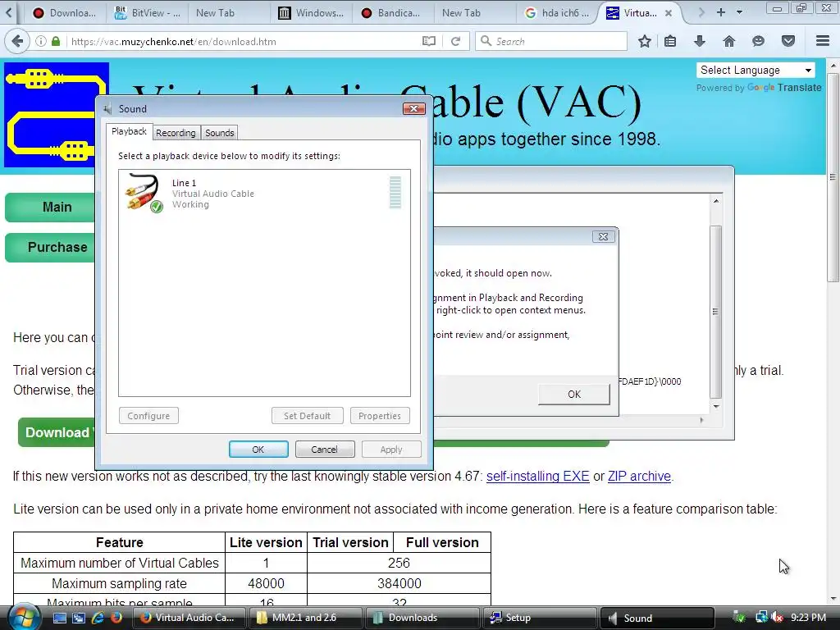840x630 pixels.
Task: Open Setup taskbar button
Action: 539,618
